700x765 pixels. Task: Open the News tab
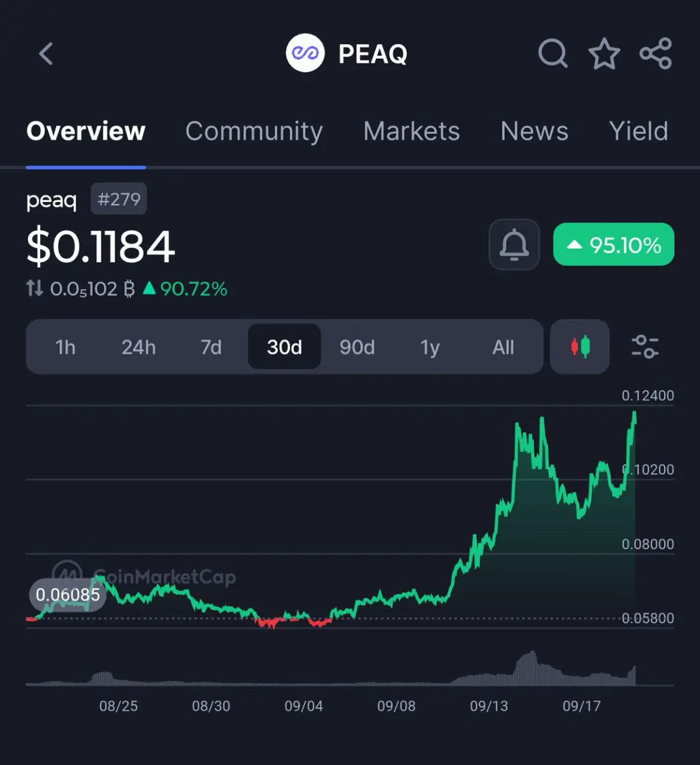(534, 131)
